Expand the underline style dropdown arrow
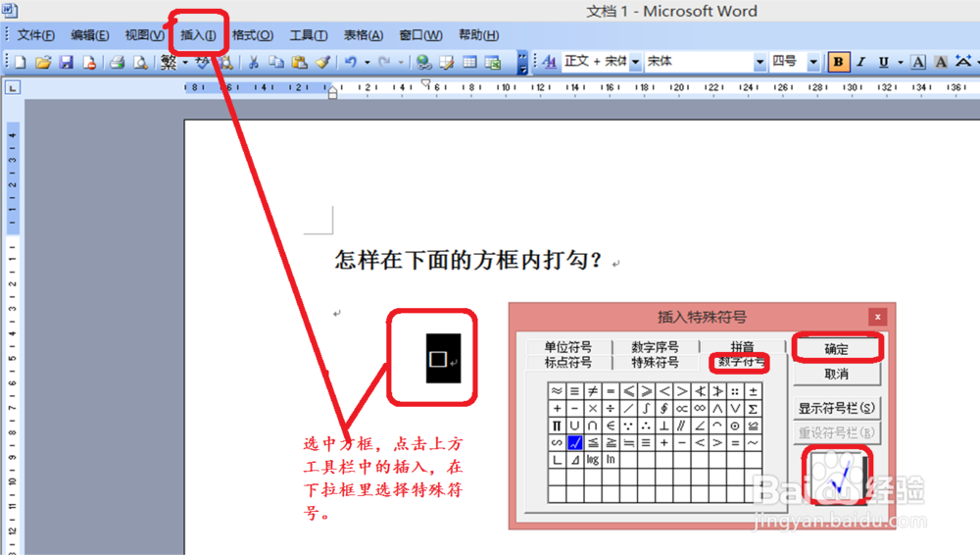The width and height of the screenshot is (980, 555). click(x=900, y=62)
